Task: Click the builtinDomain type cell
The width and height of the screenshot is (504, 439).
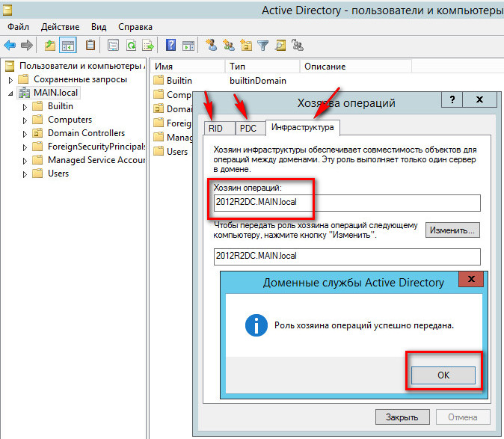Action: click(x=258, y=80)
